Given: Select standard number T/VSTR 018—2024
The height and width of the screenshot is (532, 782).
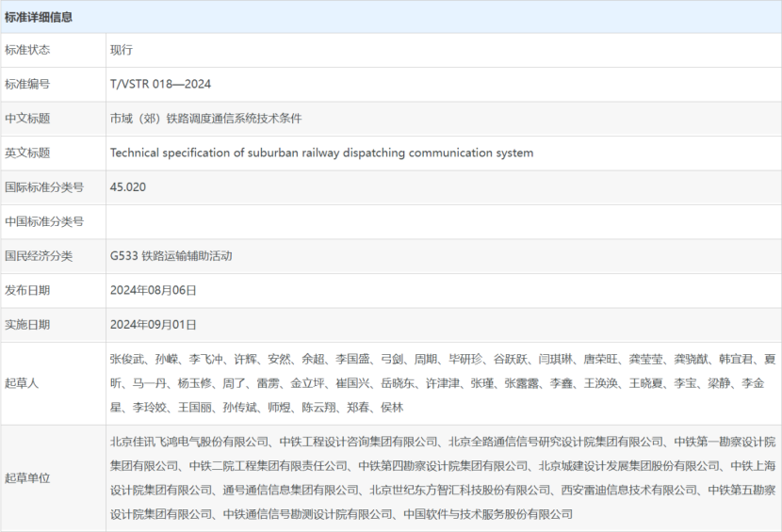Looking at the screenshot, I should point(160,84).
